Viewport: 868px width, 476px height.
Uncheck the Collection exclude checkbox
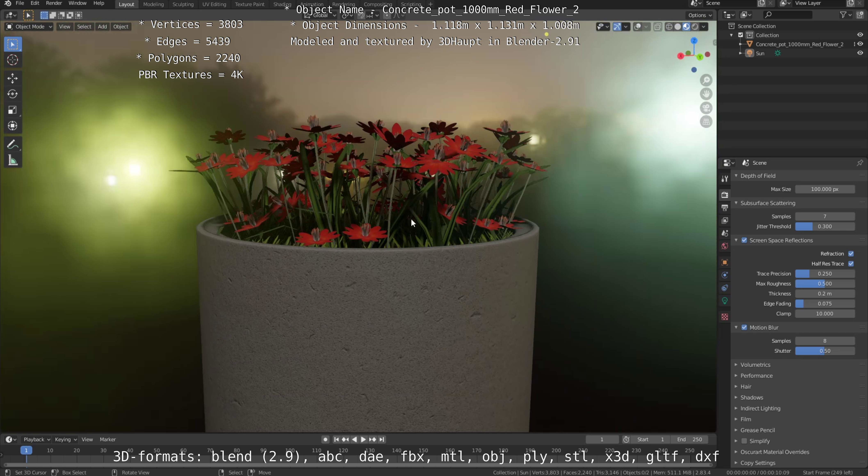tap(741, 35)
